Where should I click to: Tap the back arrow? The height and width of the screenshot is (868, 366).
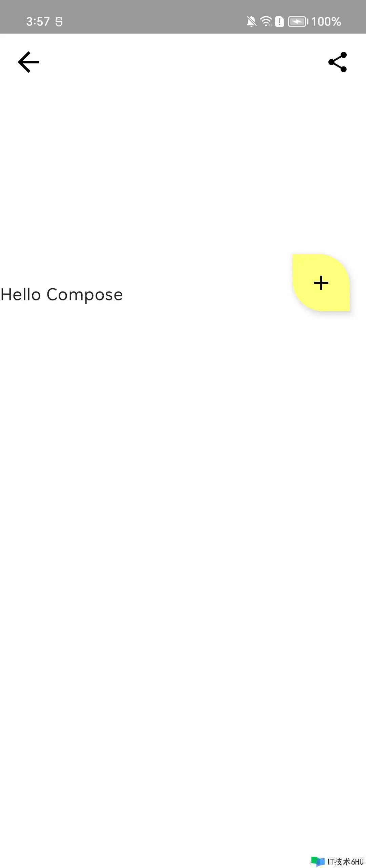pos(29,62)
